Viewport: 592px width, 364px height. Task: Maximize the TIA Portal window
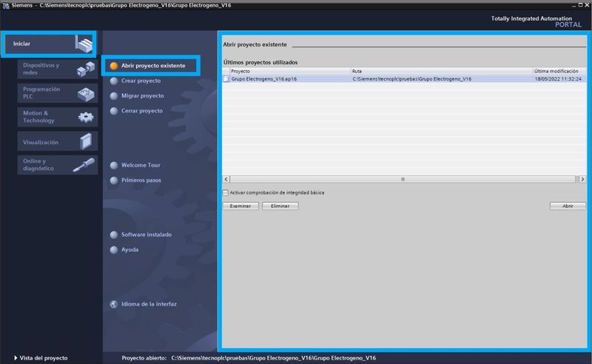[580, 5]
